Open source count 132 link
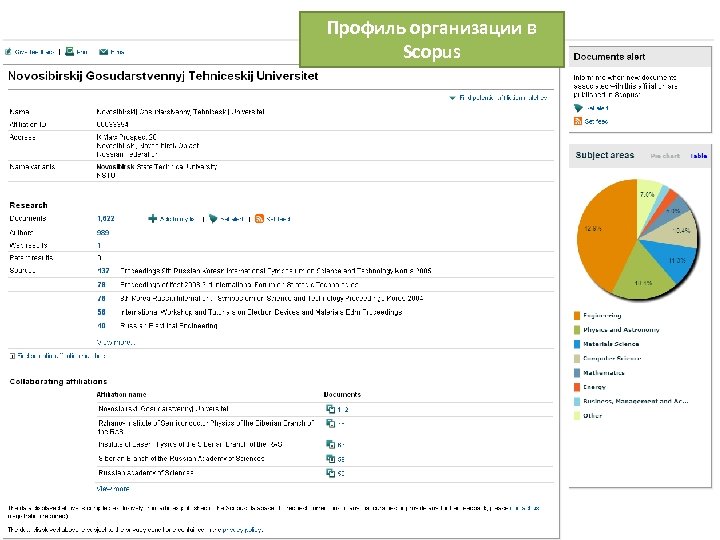This screenshot has height=540, width=720. [103, 271]
